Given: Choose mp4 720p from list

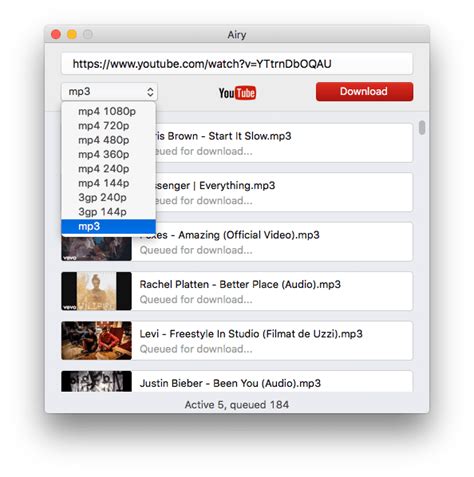Looking at the screenshot, I should click(108, 126).
